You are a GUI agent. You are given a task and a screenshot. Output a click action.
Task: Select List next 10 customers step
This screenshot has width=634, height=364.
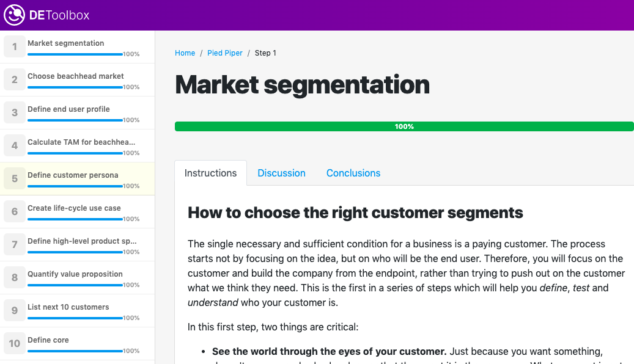pos(68,307)
